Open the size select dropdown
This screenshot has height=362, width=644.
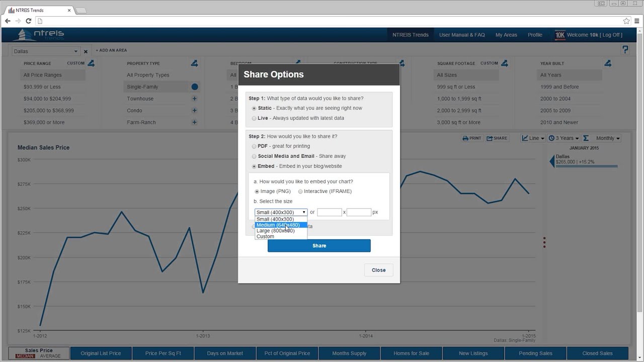[x=281, y=212]
